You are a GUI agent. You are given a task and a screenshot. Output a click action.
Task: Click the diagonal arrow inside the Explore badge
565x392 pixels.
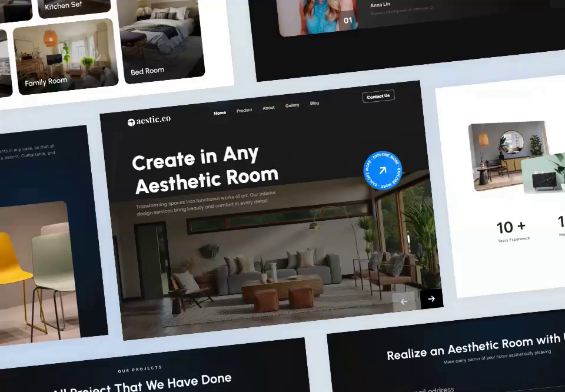(x=382, y=170)
